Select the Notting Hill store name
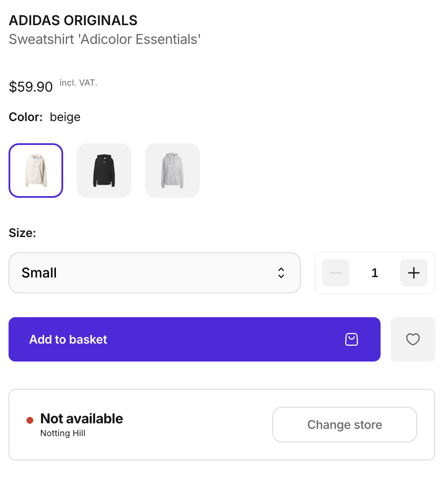 [63, 433]
